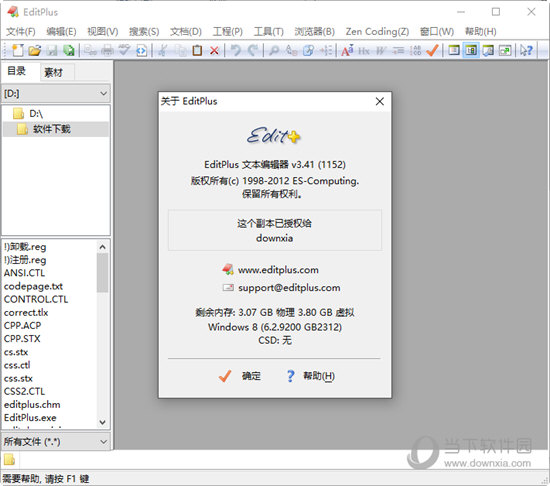Viewport: 550px width, 486px height.
Task: Click the Redo arrow icon
Action: click(253, 50)
